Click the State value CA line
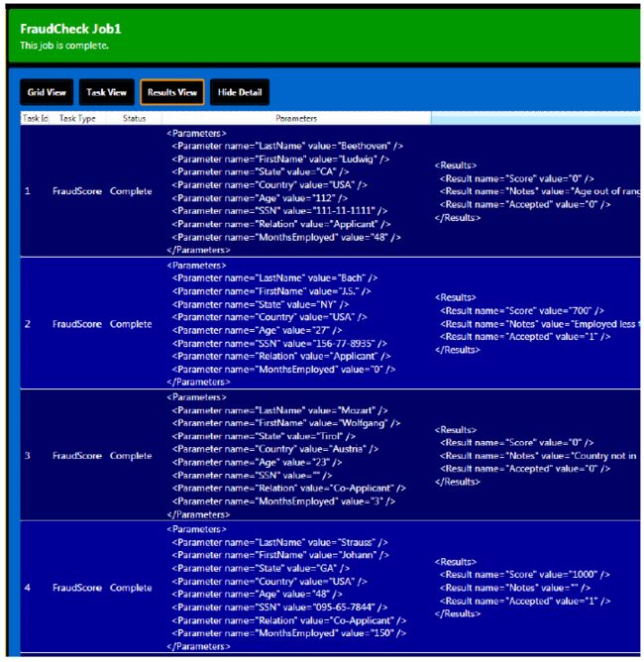Screen dimensions: 644x662 pos(261,171)
